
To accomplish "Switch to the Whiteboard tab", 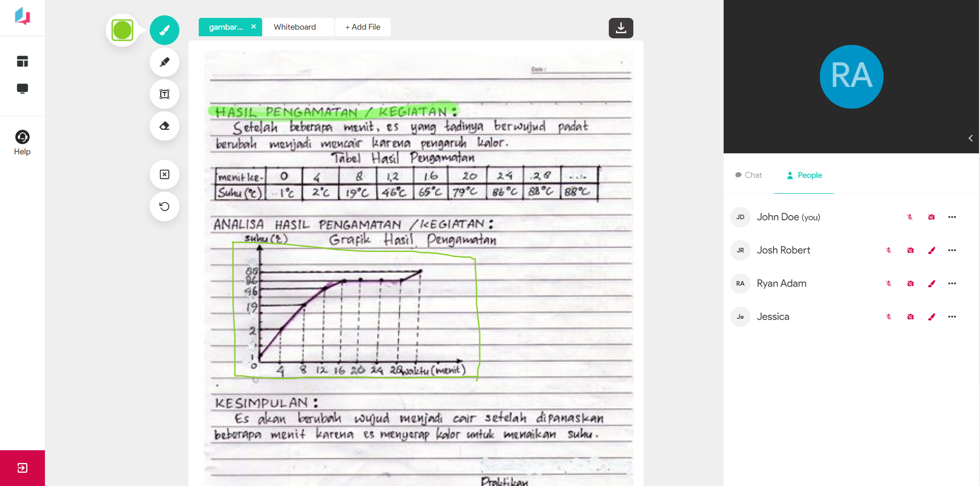I will (295, 27).
